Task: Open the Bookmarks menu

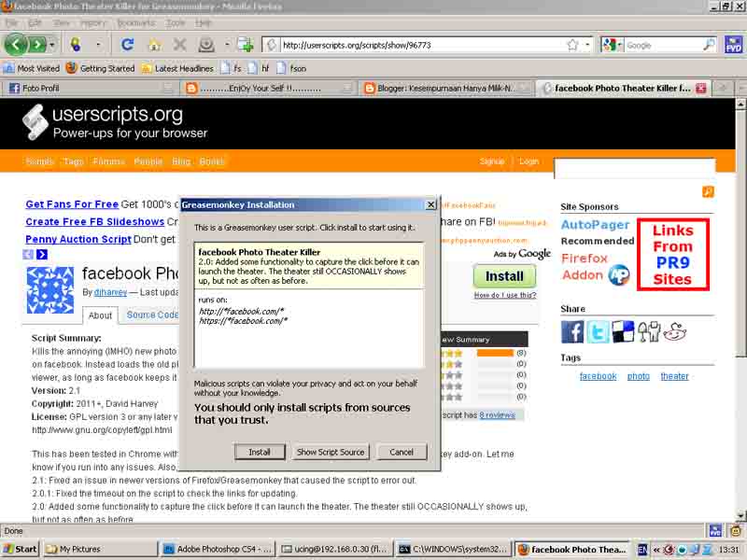Action: (135, 22)
